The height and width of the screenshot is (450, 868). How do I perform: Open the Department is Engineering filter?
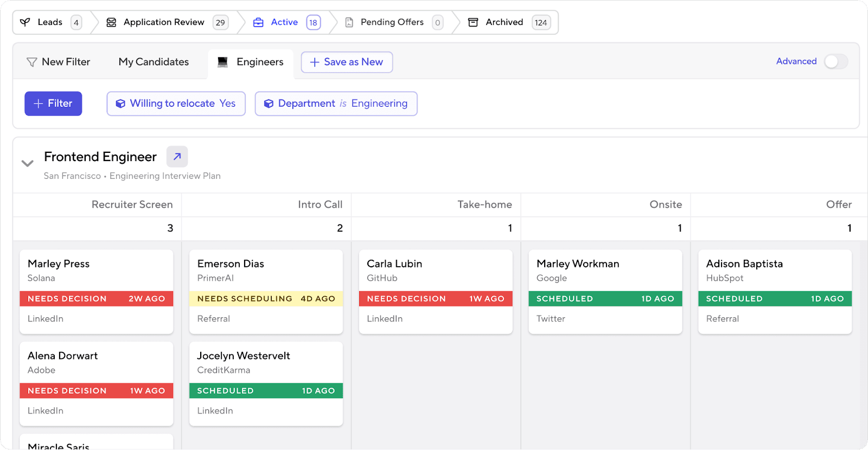[336, 104]
